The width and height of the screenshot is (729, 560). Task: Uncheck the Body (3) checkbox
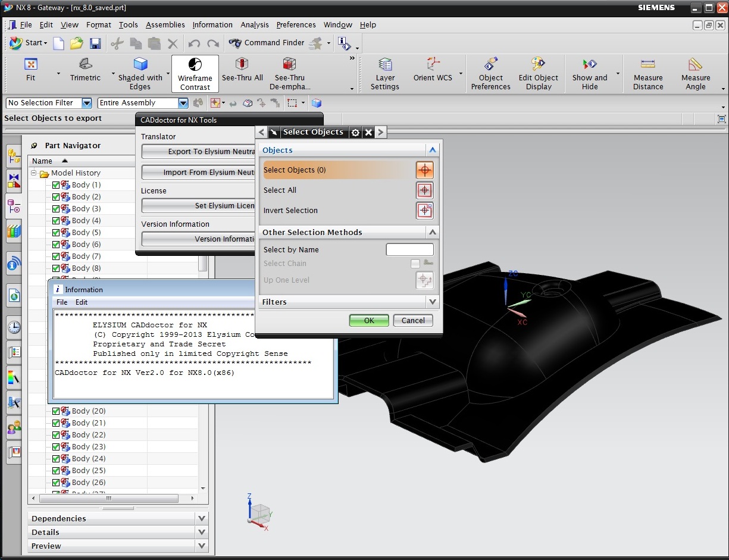pyautogui.click(x=56, y=209)
